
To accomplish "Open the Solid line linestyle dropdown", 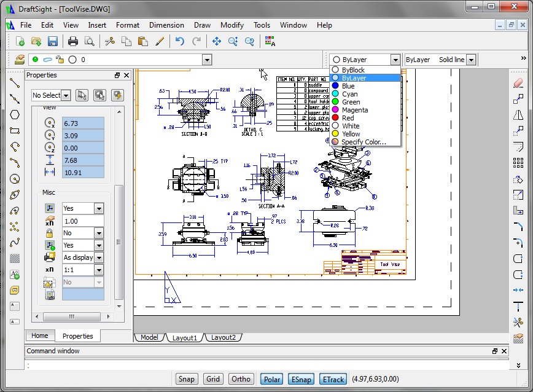I will (x=471, y=60).
